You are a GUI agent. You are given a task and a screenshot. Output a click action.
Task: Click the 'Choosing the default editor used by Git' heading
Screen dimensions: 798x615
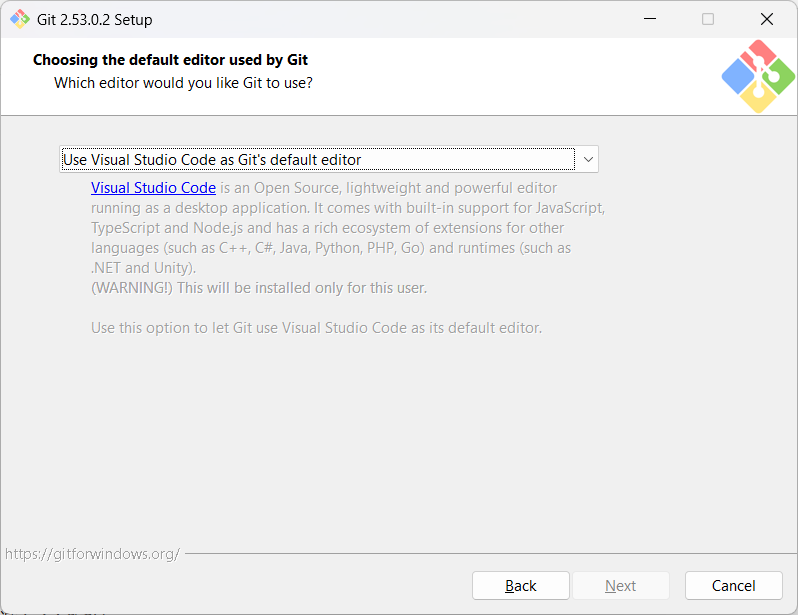coord(170,60)
